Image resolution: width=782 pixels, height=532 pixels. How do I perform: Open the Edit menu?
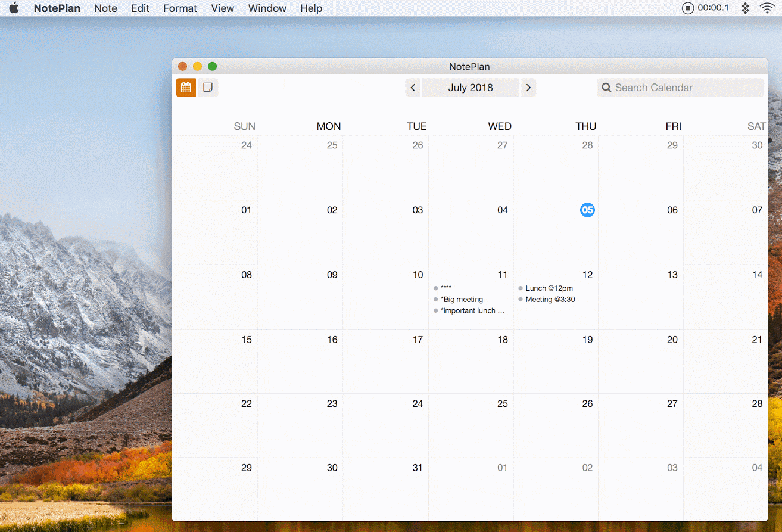tap(141, 8)
